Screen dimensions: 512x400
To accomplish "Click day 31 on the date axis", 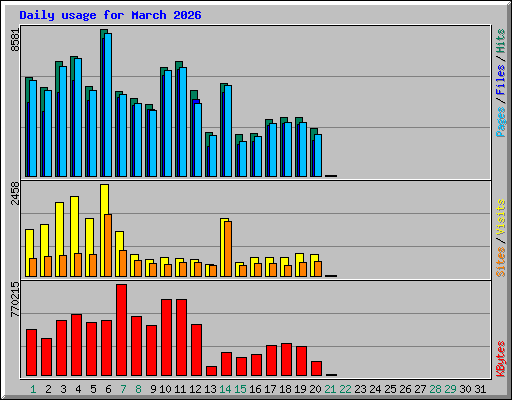I will pyautogui.click(x=480, y=389).
